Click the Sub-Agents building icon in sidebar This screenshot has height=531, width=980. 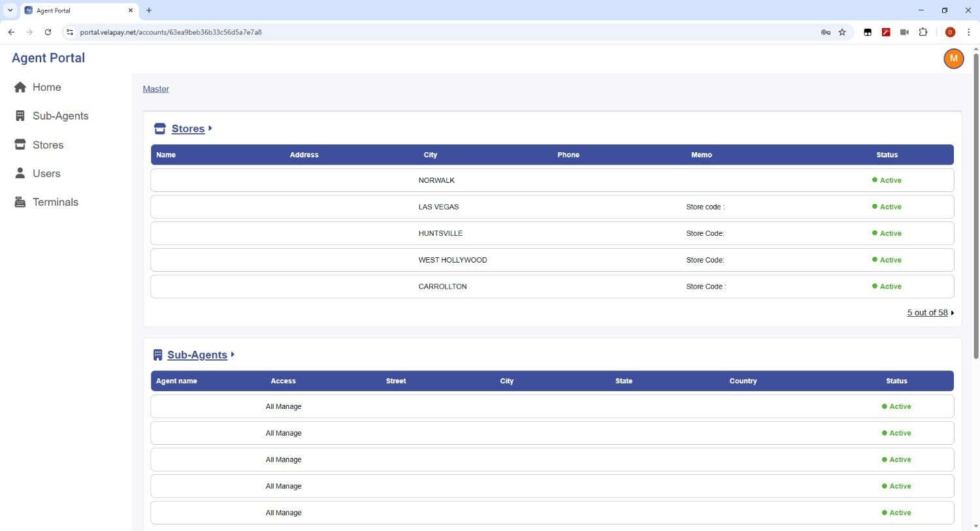point(20,116)
